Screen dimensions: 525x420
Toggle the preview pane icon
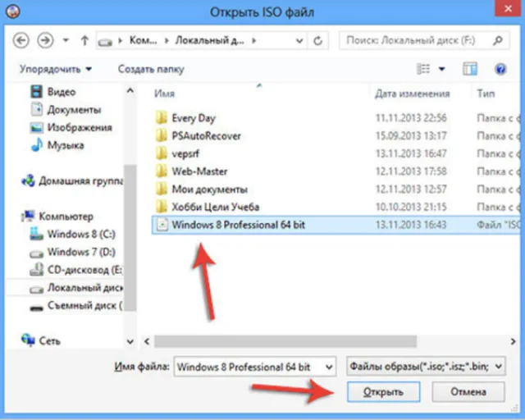(x=470, y=69)
